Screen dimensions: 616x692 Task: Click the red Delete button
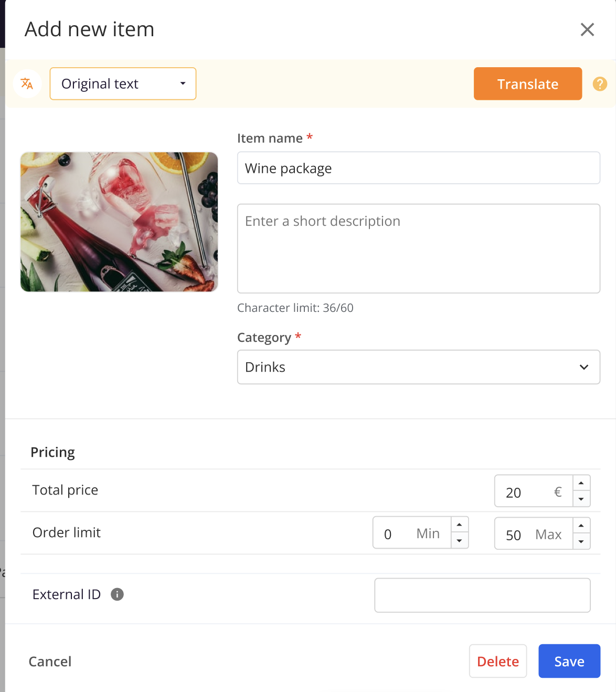[498, 661]
